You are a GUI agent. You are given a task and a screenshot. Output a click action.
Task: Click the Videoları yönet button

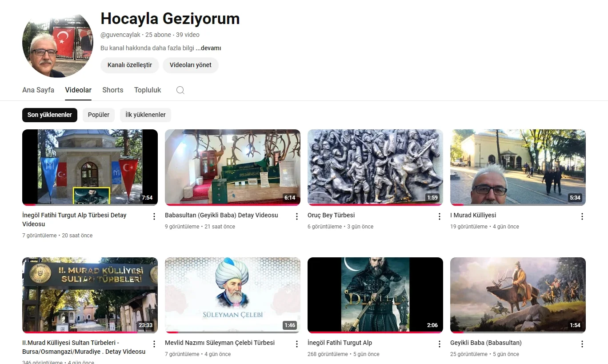[191, 65]
